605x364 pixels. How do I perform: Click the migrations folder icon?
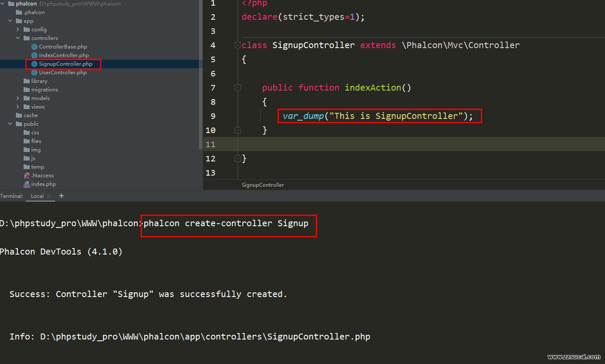point(27,90)
